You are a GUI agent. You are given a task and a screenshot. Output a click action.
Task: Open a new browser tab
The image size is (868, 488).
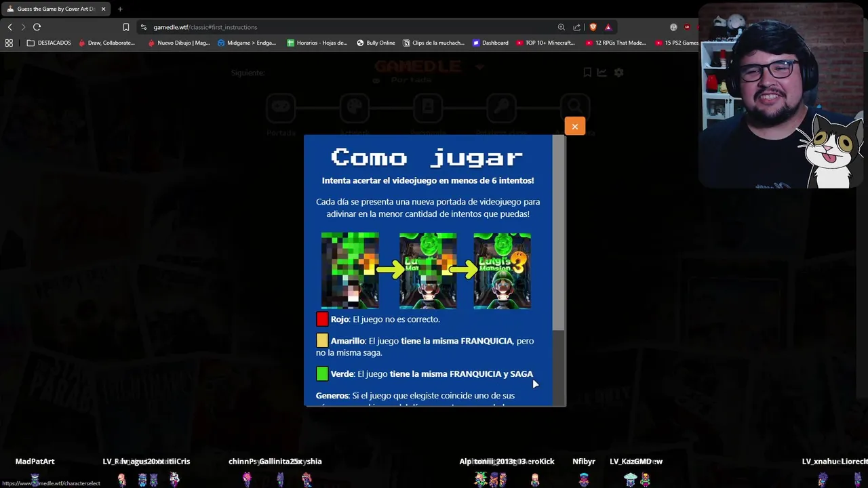click(120, 9)
